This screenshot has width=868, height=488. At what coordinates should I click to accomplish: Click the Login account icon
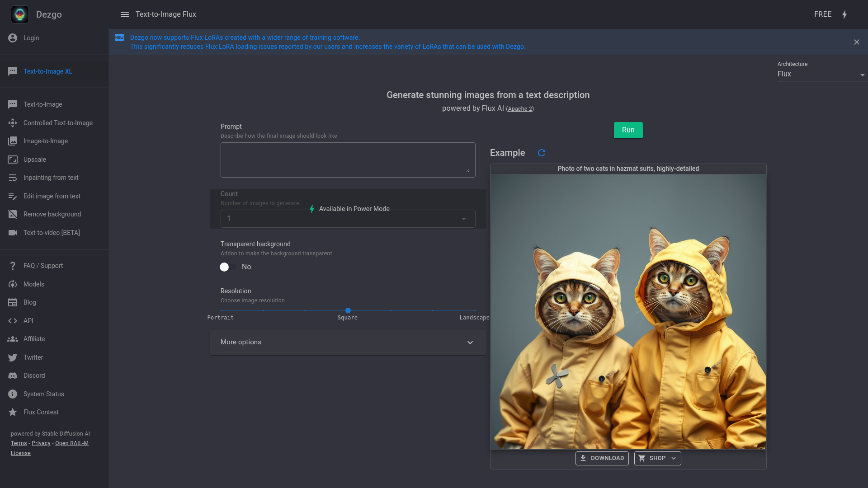pyautogui.click(x=13, y=38)
